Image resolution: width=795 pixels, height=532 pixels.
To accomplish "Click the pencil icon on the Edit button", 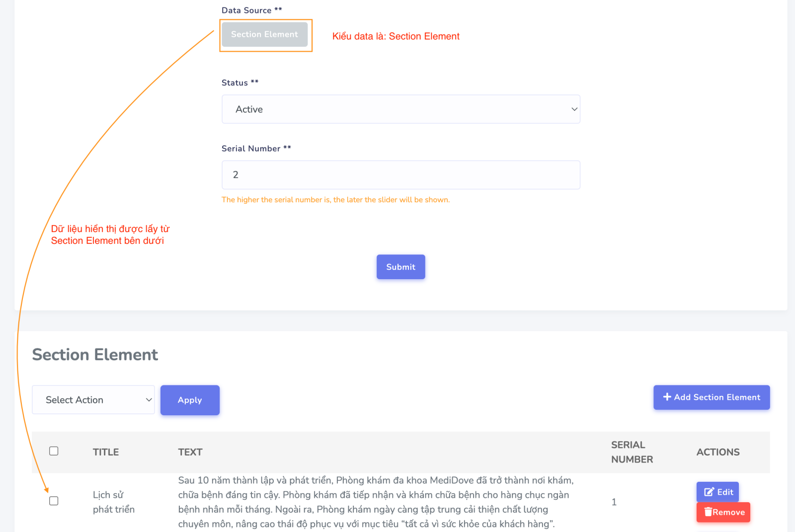I will point(709,492).
